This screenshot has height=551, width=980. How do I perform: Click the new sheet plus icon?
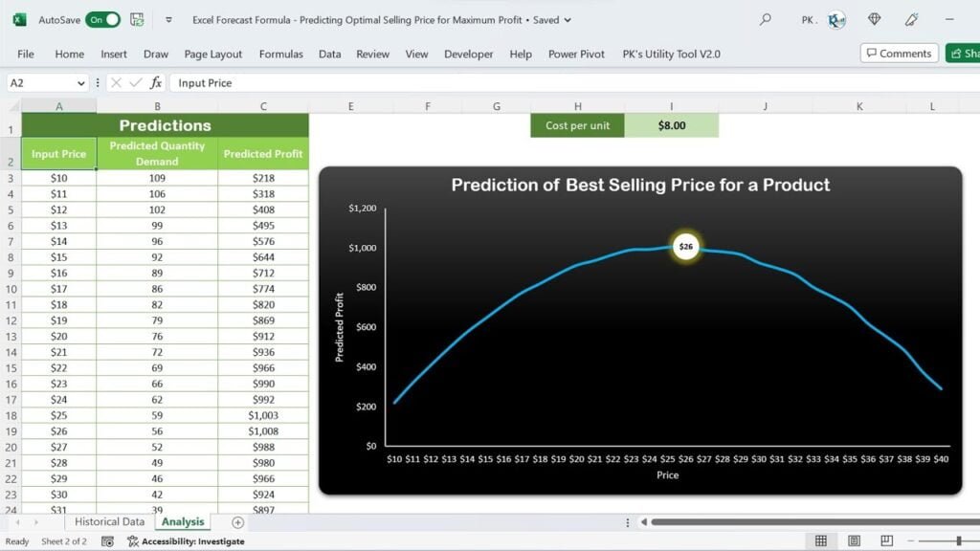237,522
